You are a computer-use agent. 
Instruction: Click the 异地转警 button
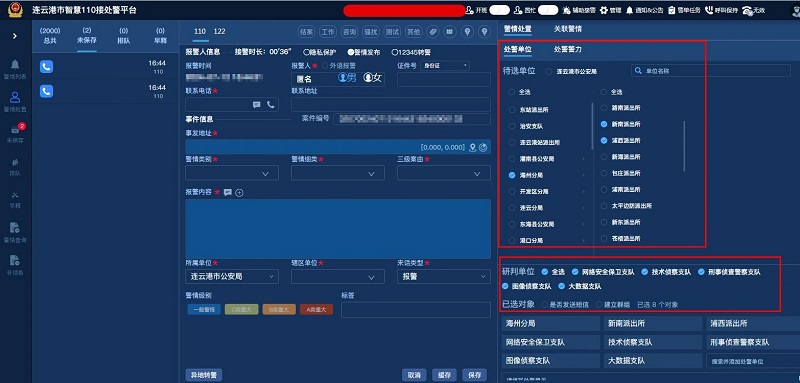204,375
